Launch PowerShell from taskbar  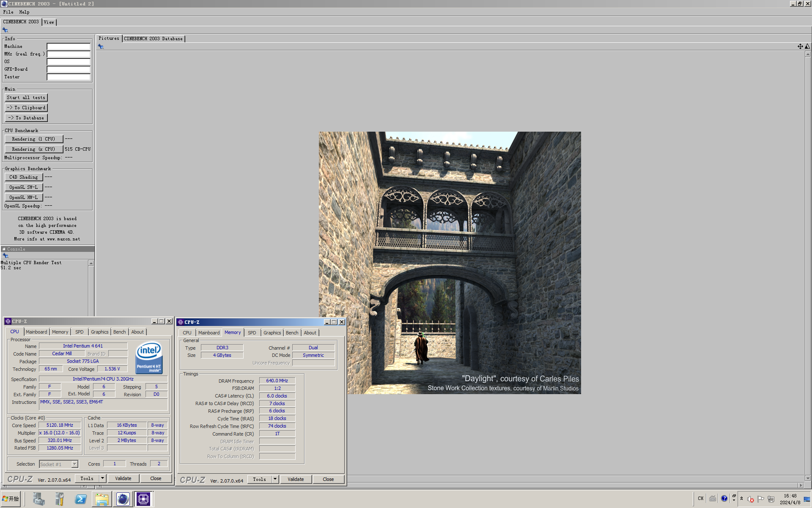pyautogui.click(x=81, y=499)
